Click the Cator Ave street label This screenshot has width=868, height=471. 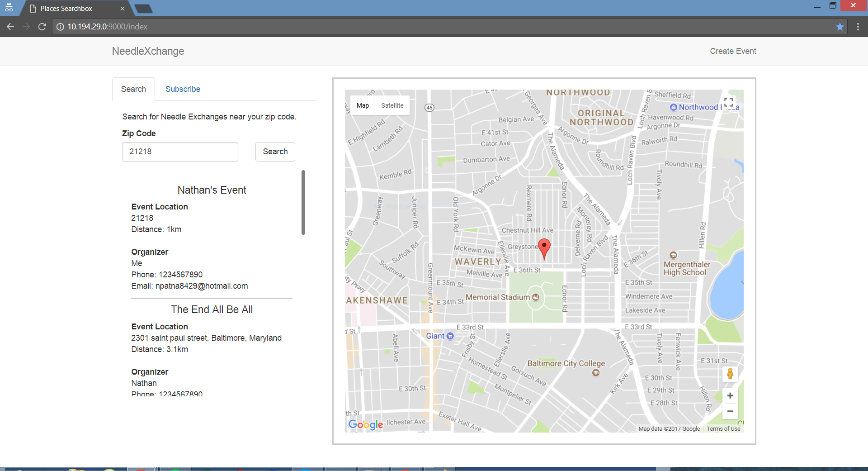495,143
